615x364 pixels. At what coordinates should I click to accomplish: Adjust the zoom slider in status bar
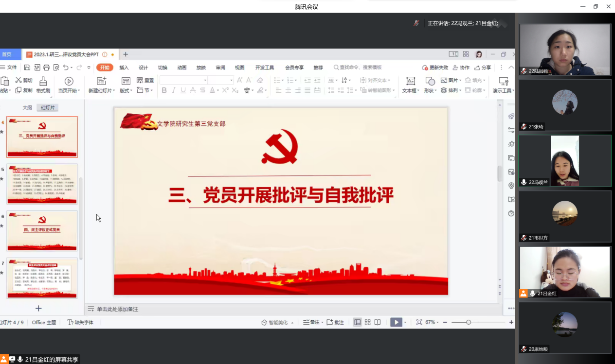point(468,322)
